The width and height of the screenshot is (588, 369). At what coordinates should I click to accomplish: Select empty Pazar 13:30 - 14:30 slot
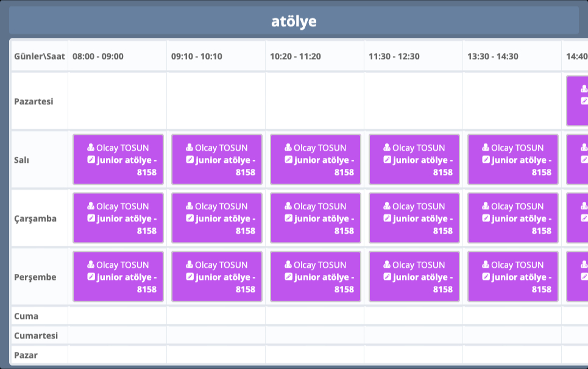512,354
